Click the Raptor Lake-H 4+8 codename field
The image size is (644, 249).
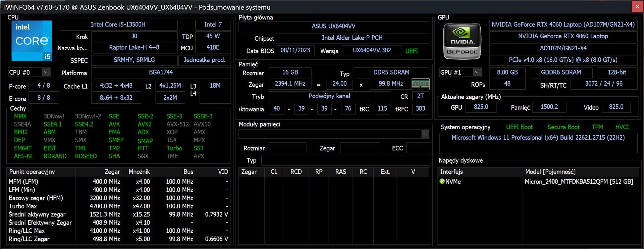134,48
